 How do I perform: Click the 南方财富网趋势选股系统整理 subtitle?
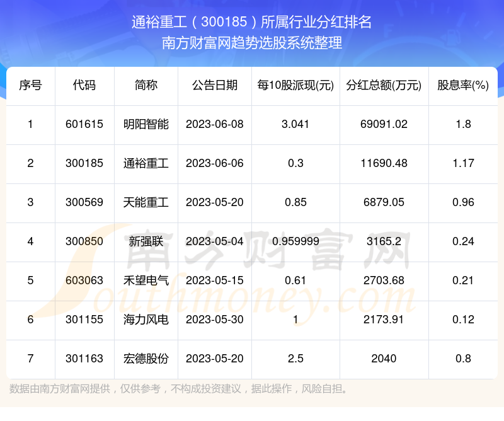coord(252,45)
